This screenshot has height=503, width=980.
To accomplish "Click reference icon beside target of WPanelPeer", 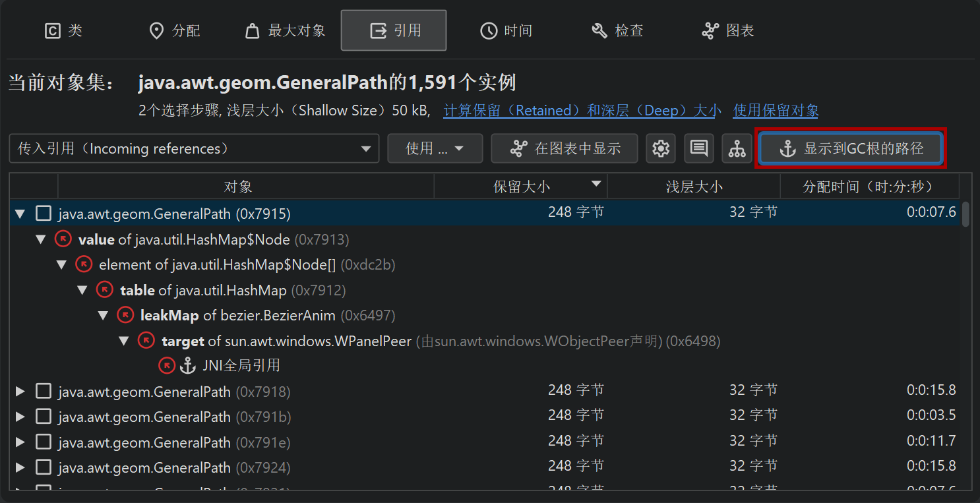I will [146, 340].
